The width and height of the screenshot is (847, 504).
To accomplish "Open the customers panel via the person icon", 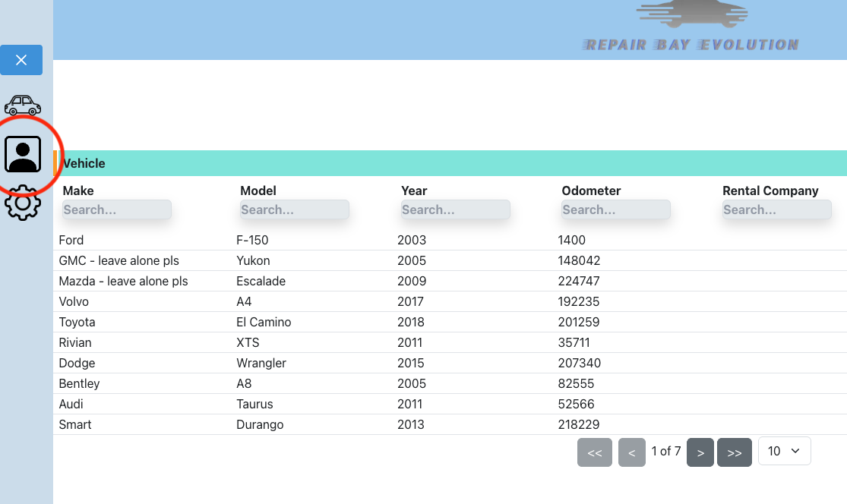I will pyautogui.click(x=23, y=153).
